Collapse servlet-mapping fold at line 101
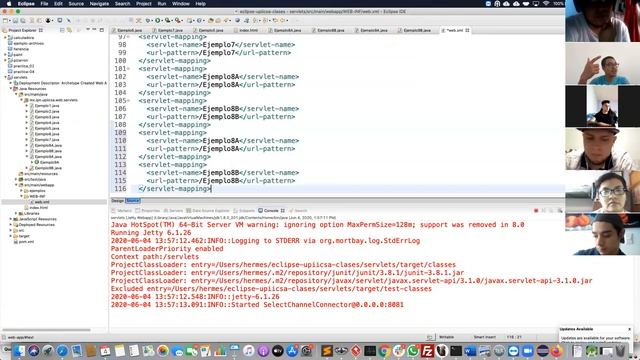Image resolution: width=640 pixels, height=360 pixels. pos(129,69)
